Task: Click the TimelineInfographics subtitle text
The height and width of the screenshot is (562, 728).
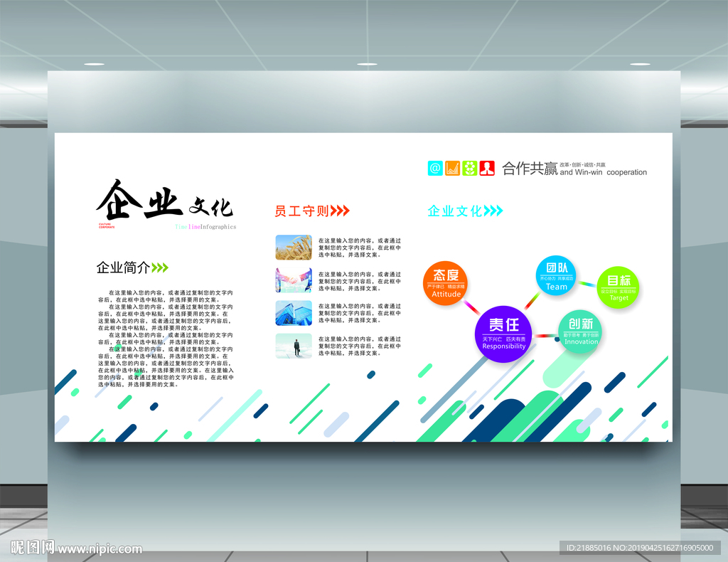Action: pos(205,227)
